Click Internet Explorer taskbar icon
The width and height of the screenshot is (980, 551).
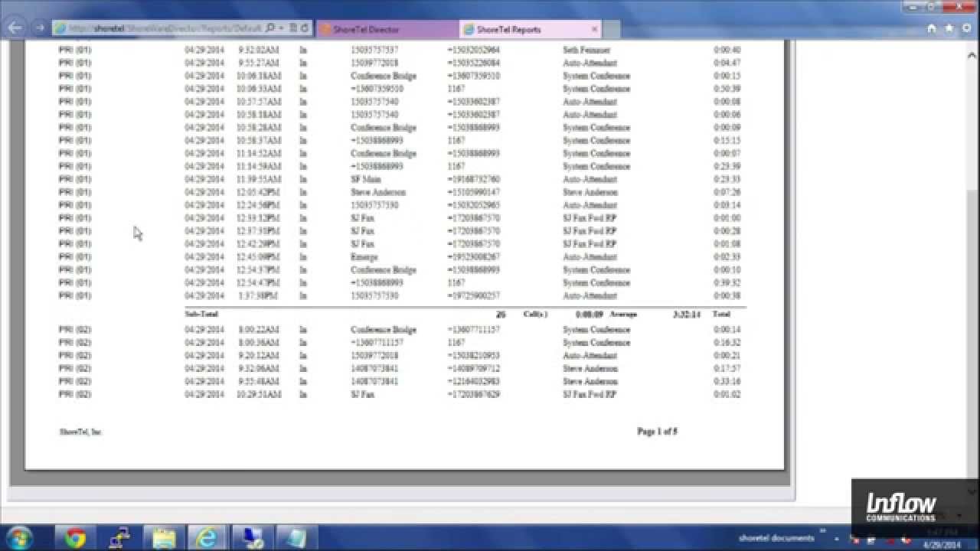(206, 539)
